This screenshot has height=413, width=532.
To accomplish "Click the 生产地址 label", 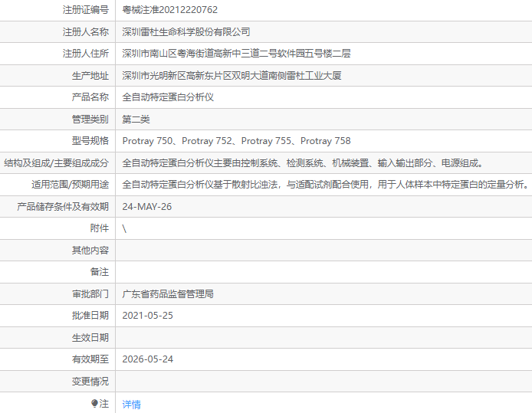I will click(x=90, y=76).
